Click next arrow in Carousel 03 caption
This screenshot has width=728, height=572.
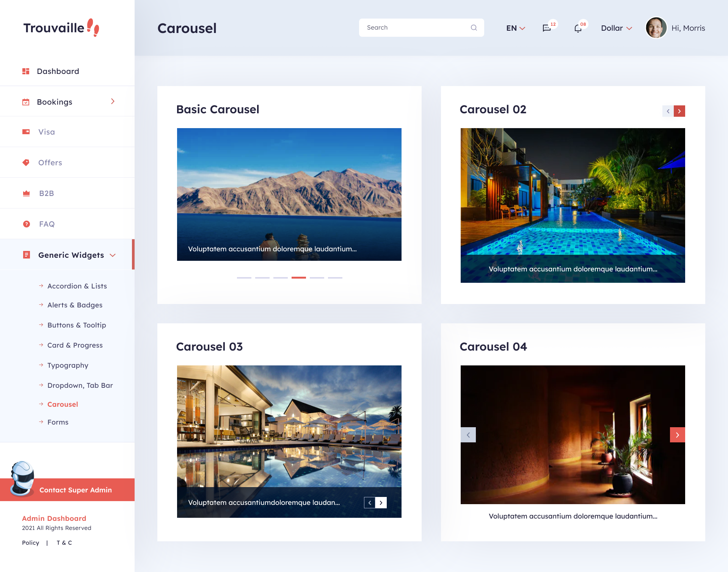(381, 503)
